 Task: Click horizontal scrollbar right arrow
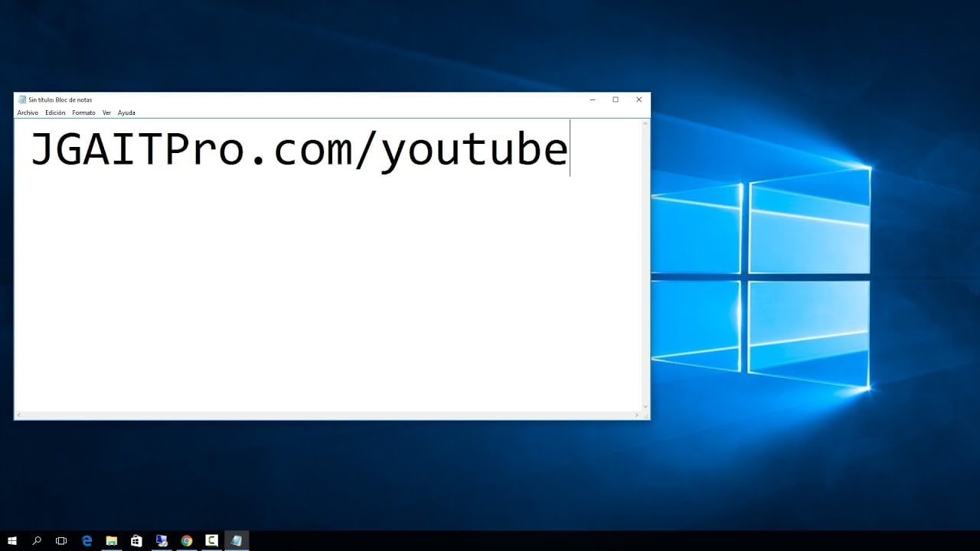click(637, 415)
